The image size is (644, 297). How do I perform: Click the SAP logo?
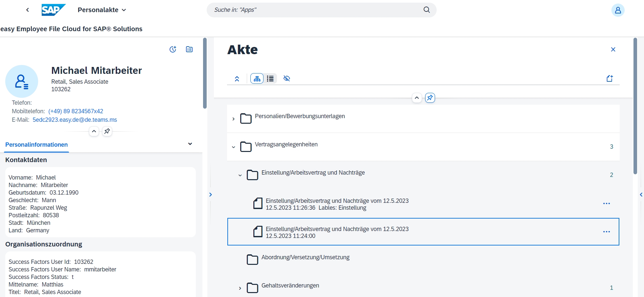[53, 10]
